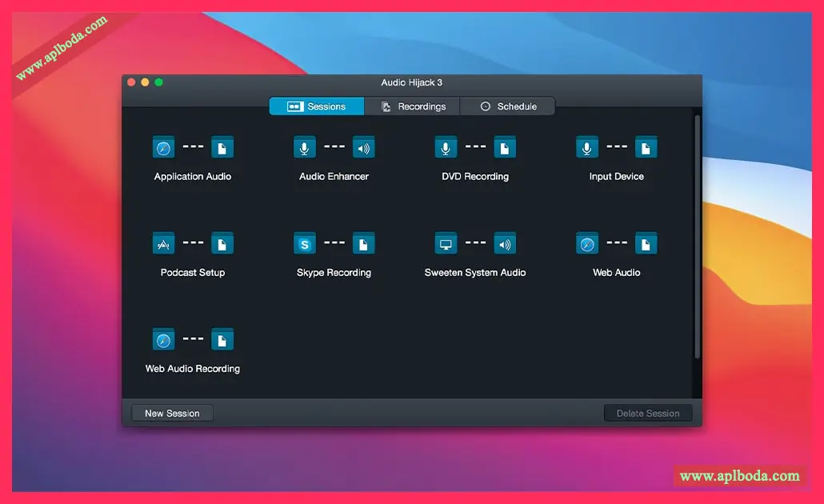Select the Input Device session label
Image resolution: width=824 pixels, height=504 pixels.
pyautogui.click(x=617, y=177)
